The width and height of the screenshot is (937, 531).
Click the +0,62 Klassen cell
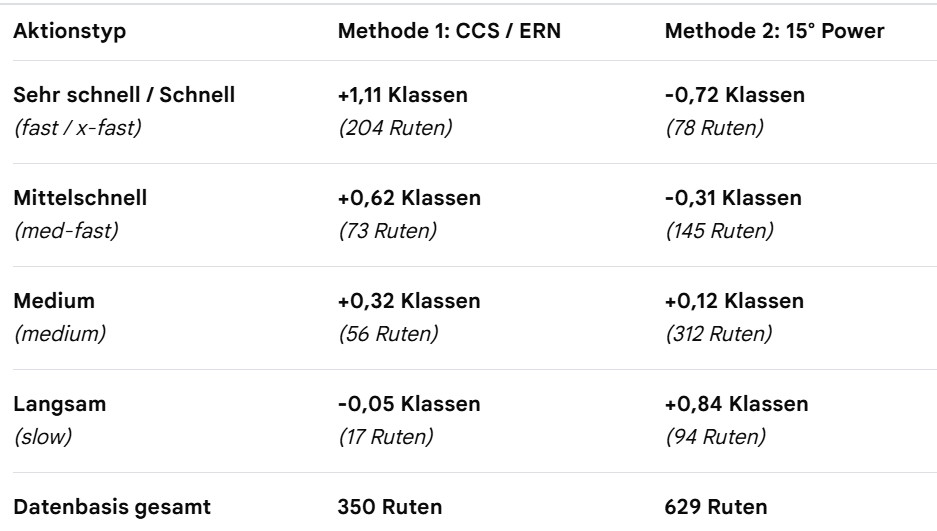pyautogui.click(x=409, y=198)
